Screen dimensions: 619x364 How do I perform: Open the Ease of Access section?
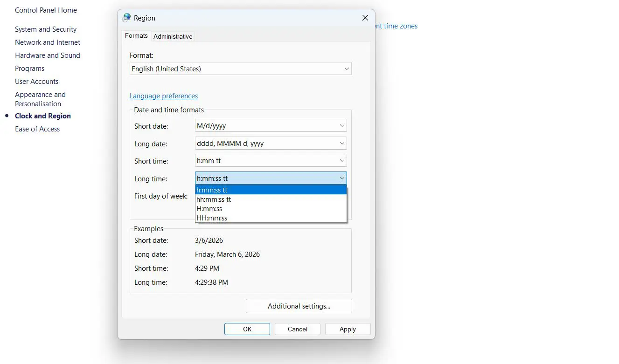37,129
